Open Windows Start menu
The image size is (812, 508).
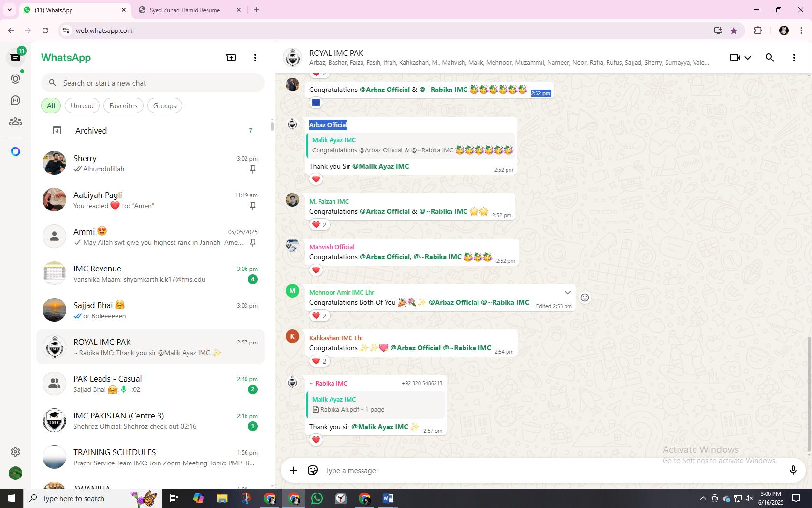(x=12, y=498)
